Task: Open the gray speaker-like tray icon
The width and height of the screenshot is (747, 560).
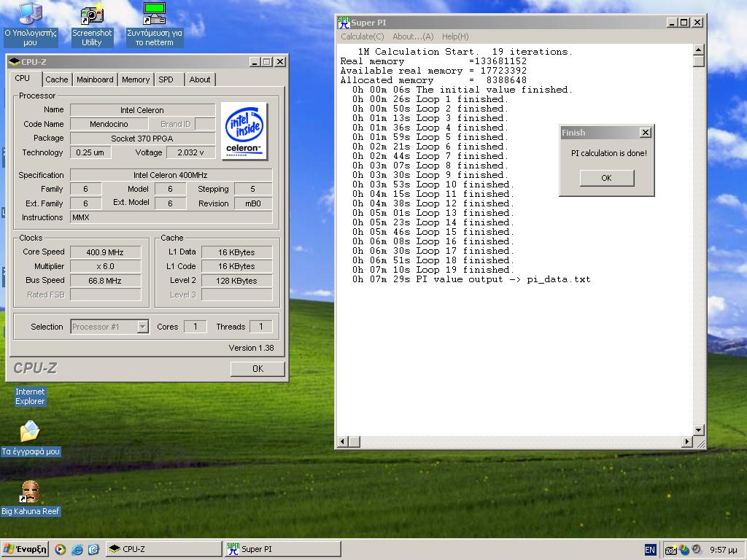Action: (697, 550)
